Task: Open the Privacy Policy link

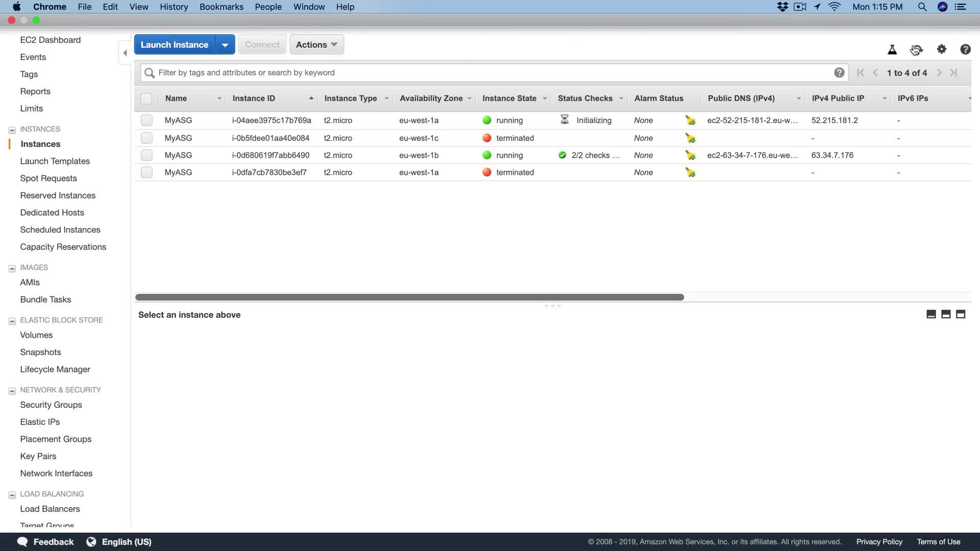Action: [x=879, y=542]
